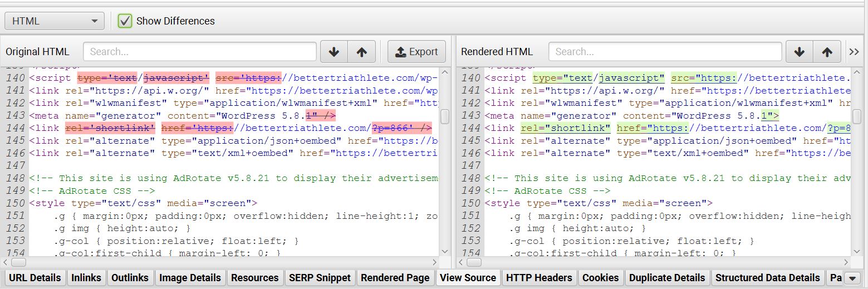Image resolution: width=868 pixels, height=289 pixels.
Task: Click line 150 style tag in Rendered HTML
Action: pos(599,203)
